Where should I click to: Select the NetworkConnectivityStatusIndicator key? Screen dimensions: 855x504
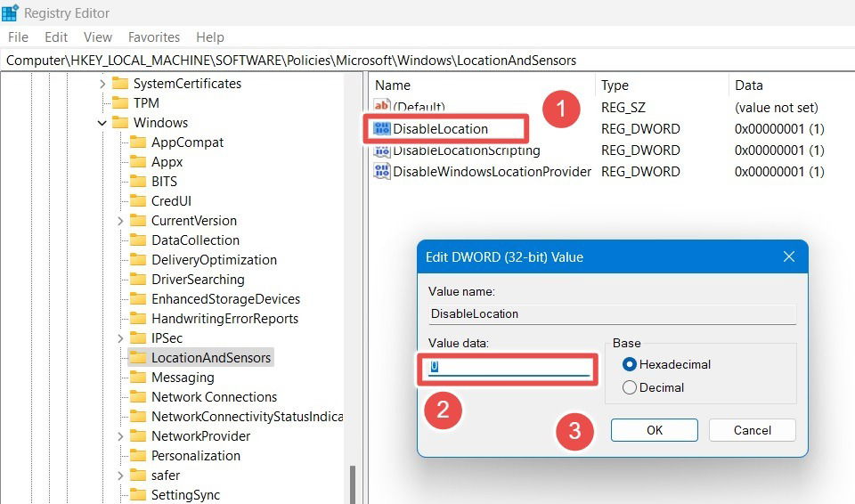(247, 417)
